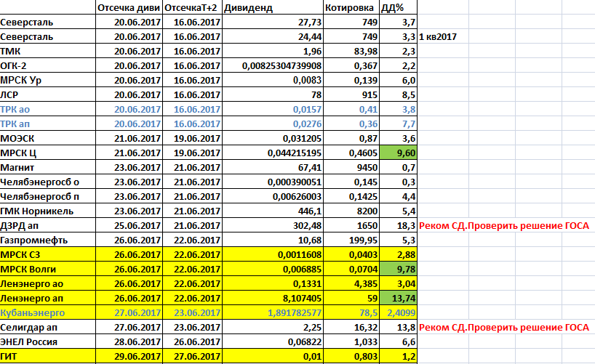Select the blue 'ТРК ао' cell

pyautogui.click(x=48, y=109)
